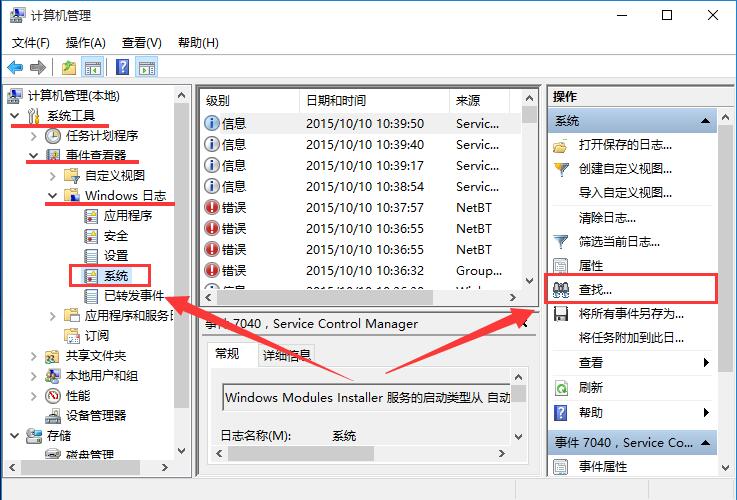Select the 系统 log in tree
Viewport: 737px width, 500px height.
117,275
